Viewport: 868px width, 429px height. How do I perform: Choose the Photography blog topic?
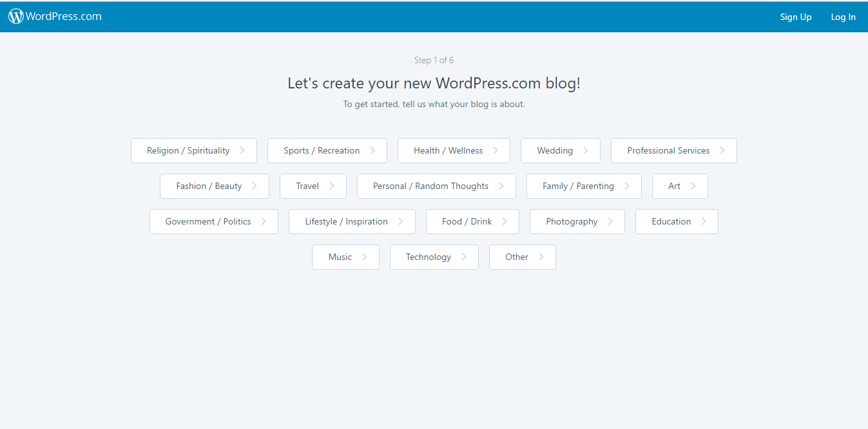(x=577, y=221)
